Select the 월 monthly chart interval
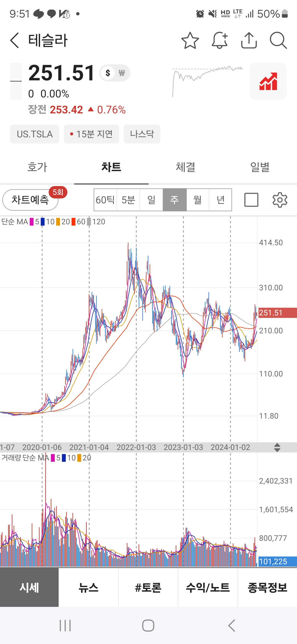297x644 pixels. pos(198,200)
